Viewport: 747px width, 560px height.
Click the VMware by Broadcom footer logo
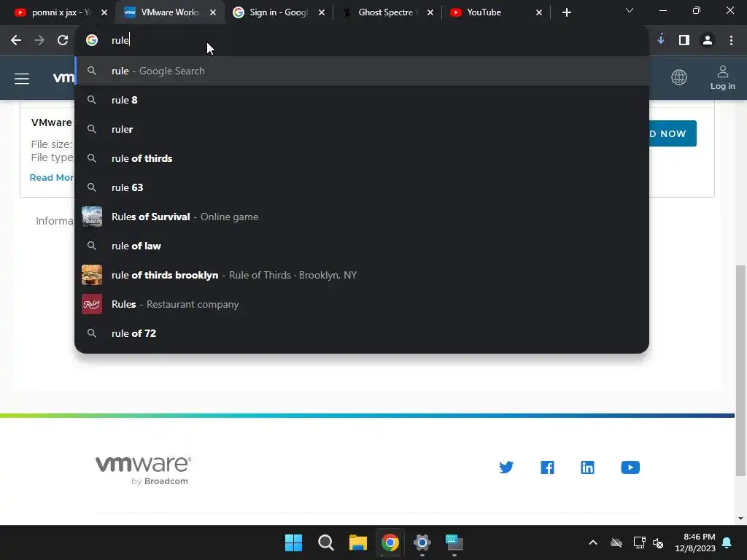pyautogui.click(x=143, y=470)
